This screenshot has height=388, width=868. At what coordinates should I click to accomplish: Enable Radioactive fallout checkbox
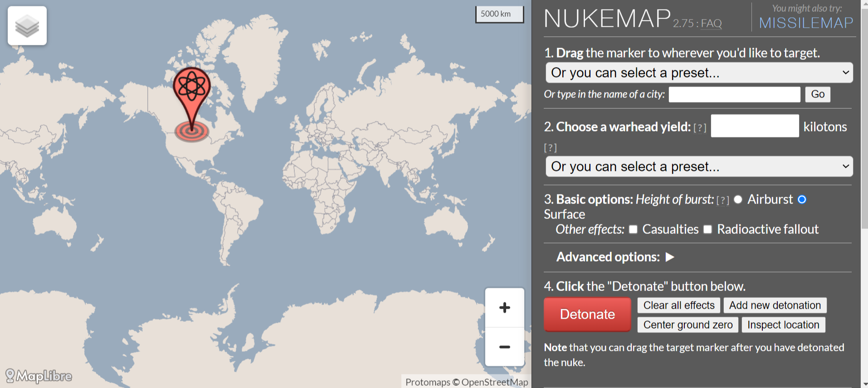(x=707, y=229)
